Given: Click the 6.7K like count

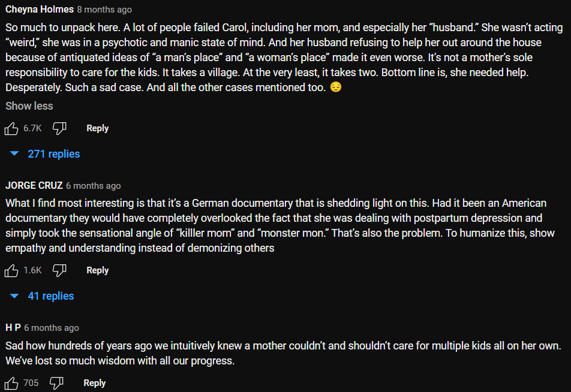Looking at the screenshot, I should click(32, 128).
